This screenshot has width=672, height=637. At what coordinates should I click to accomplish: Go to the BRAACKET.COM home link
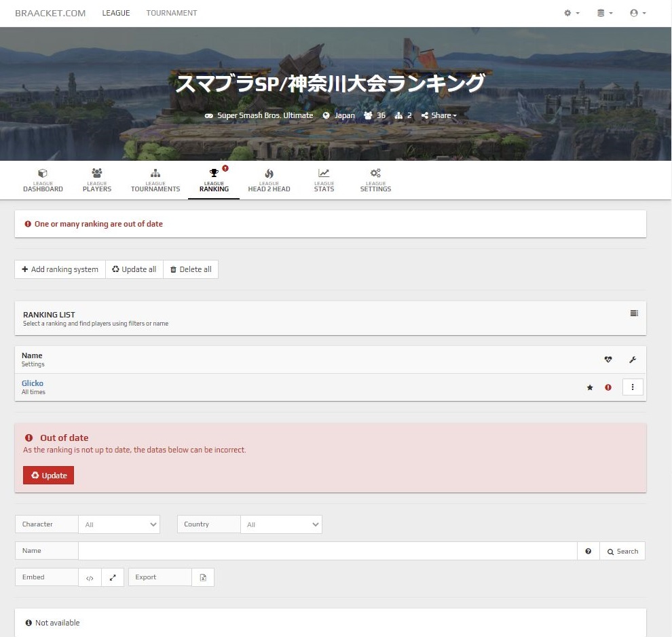tap(50, 14)
